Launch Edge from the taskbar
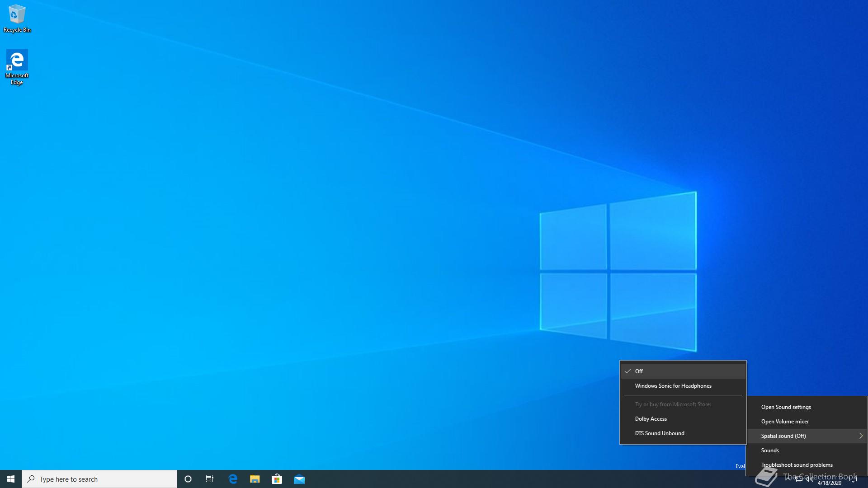This screenshot has width=868, height=488. click(233, 479)
